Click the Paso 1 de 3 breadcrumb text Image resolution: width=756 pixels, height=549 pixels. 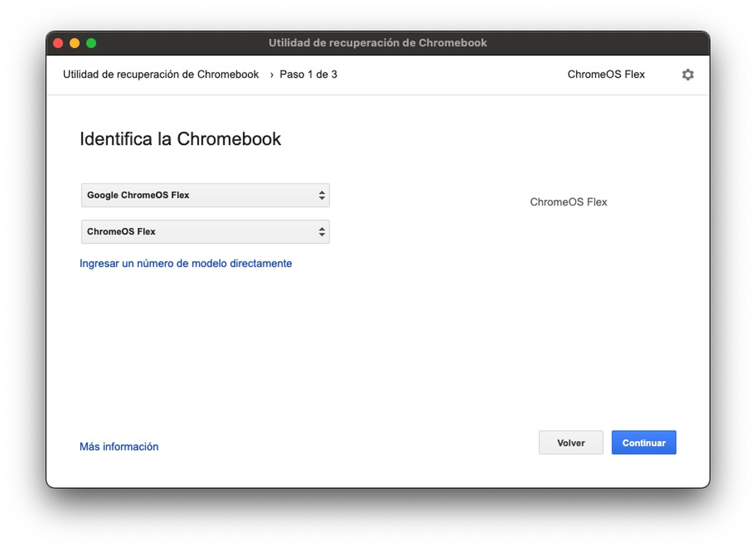pyautogui.click(x=308, y=74)
